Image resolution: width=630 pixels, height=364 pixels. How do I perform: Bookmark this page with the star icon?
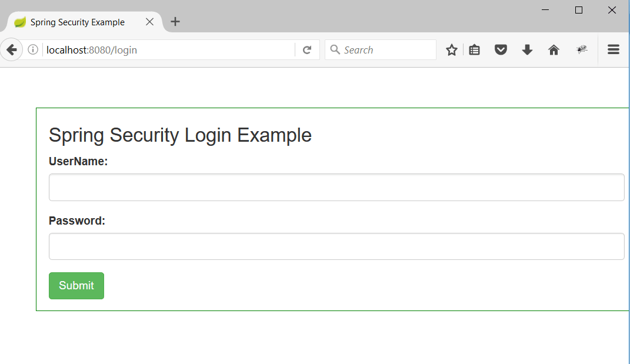pos(451,49)
